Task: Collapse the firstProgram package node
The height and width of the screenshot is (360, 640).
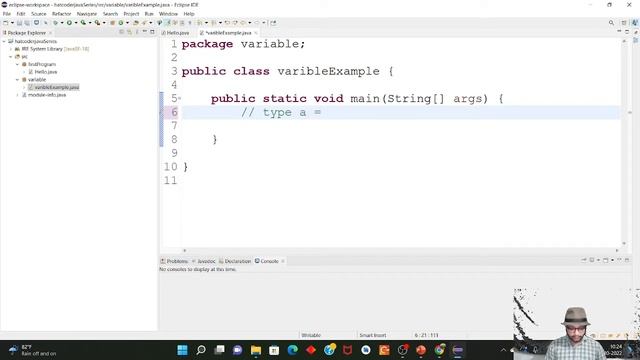Action: 18,64
